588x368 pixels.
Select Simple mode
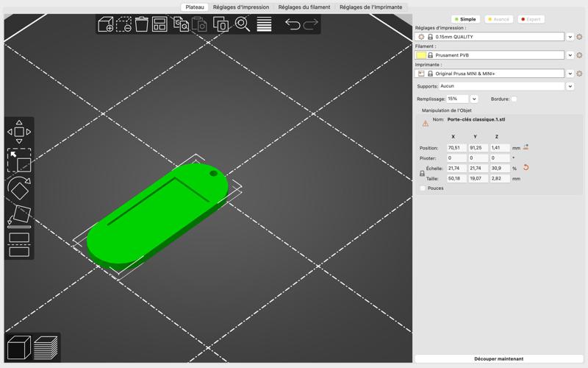465,19
